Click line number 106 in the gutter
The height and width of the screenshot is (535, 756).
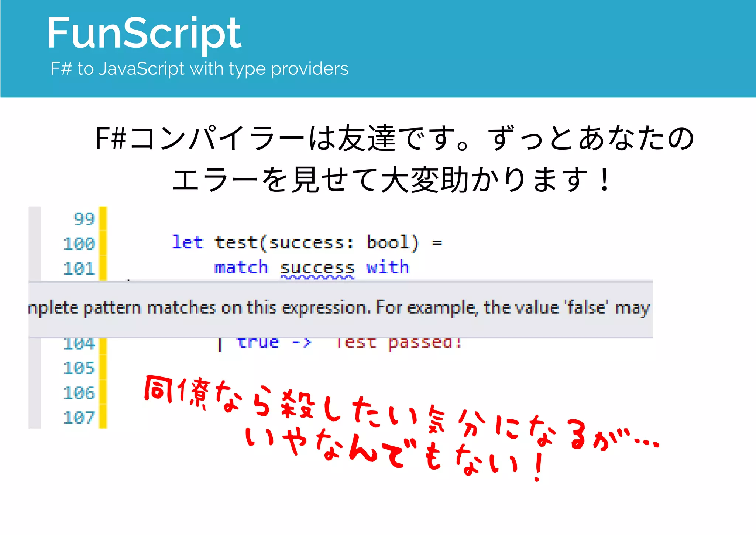pos(79,393)
